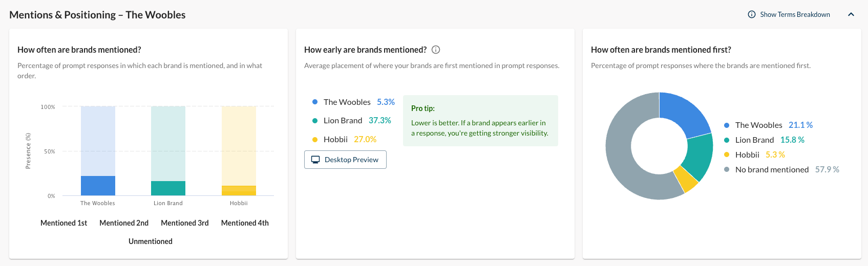Screen dimensions: 868x266
Task: Click the teal dot beside Lion Brand 15.8 %
Action: tap(727, 140)
